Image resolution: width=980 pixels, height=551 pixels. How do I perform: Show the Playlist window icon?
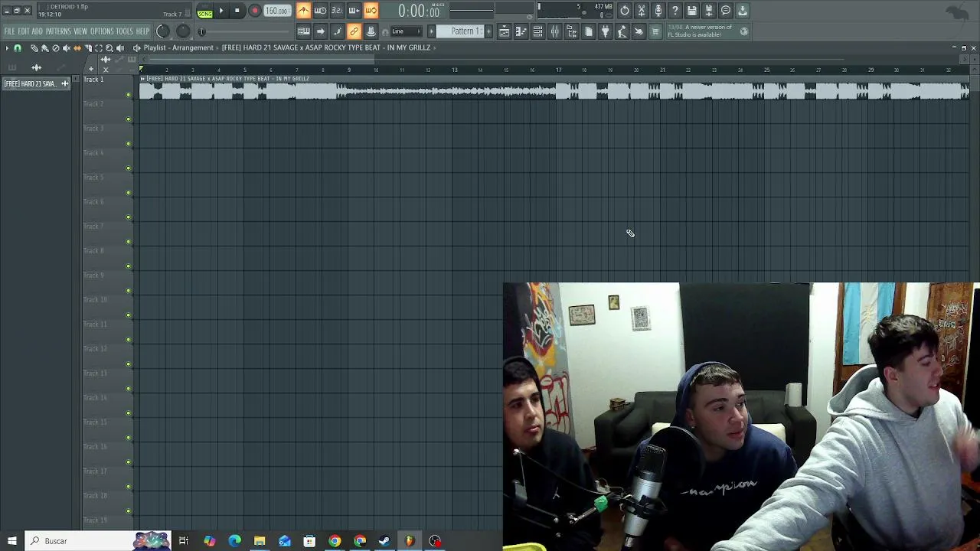[x=505, y=31]
